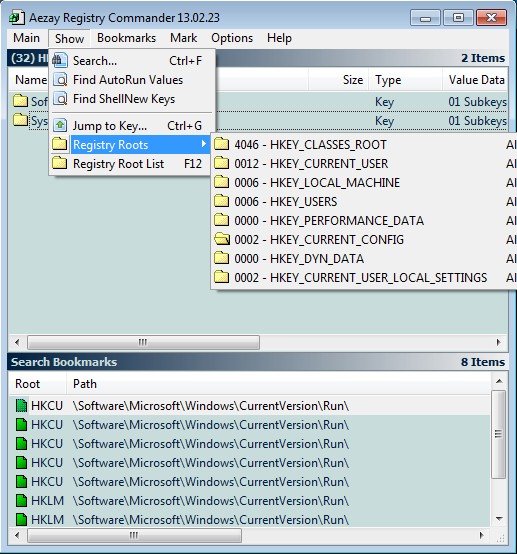Click the folder icon beside HKEY_USERS
This screenshot has width=517, height=554.
point(222,201)
